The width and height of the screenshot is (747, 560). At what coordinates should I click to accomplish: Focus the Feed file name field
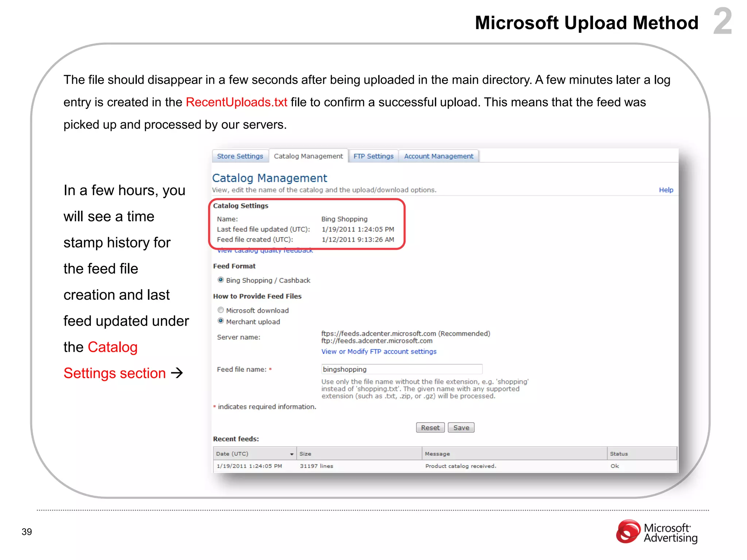[402, 369]
